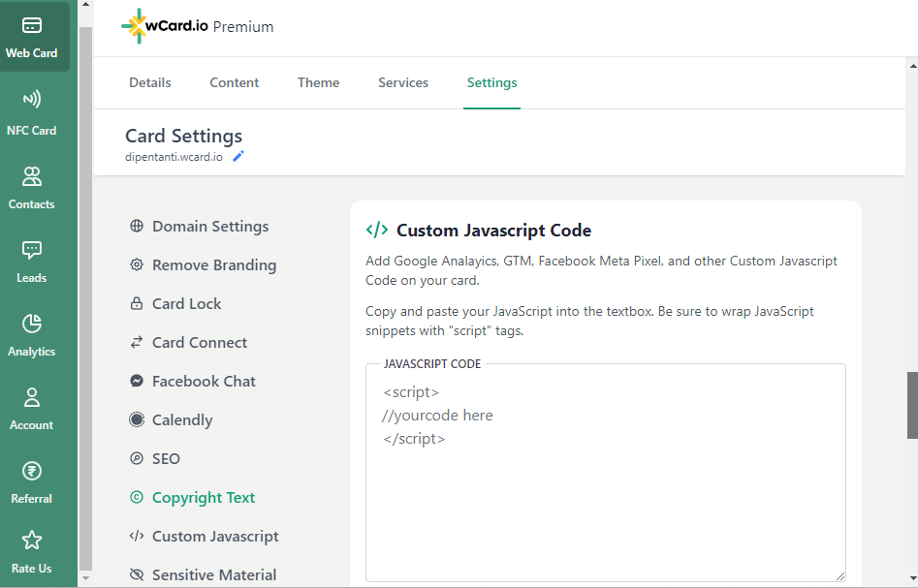Go to the Contacts icon

tap(32, 176)
